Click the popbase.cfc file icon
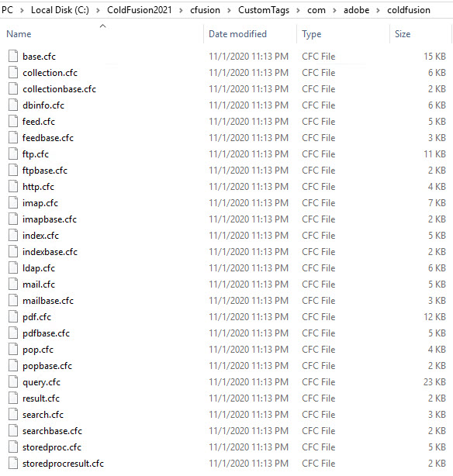 click(13, 365)
